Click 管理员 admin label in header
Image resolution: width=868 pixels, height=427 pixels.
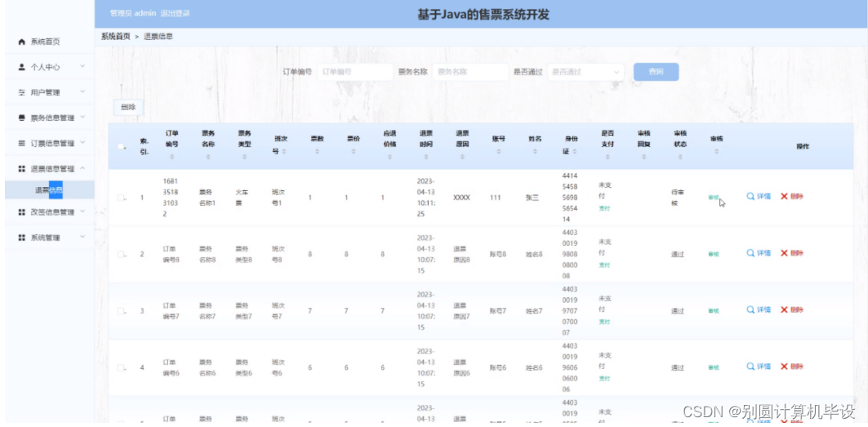133,13
